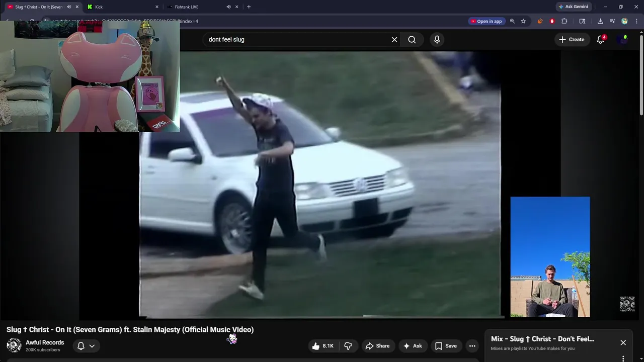The height and width of the screenshot is (362, 644).
Task: Open the Awful Records channel avatar
Action: 14,345
